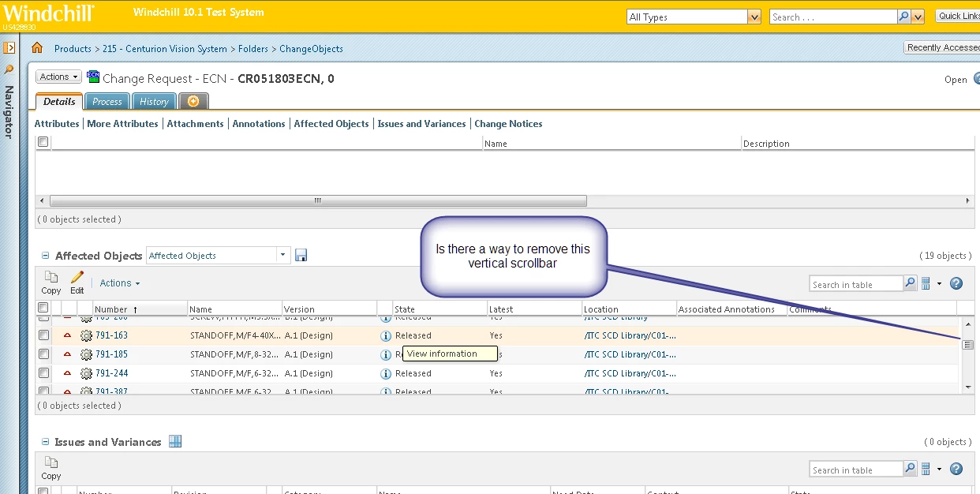The width and height of the screenshot is (980, 494).
Task: Open Products breadcrumb link
Action: (x=73, y=49)
